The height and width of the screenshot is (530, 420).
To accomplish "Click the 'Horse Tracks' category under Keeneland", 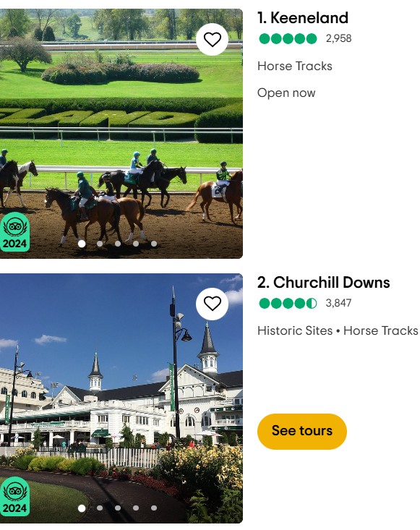I will click(295, 67).
